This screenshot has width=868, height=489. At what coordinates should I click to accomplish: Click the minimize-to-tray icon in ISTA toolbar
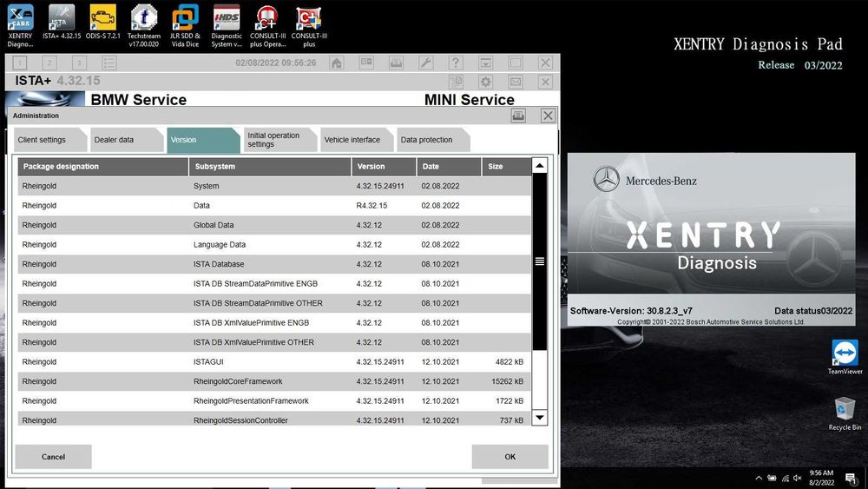click(485, 63)
